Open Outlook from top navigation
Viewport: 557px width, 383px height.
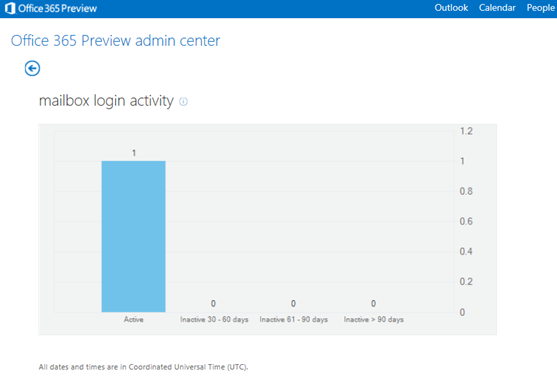(x=451, y=8)
